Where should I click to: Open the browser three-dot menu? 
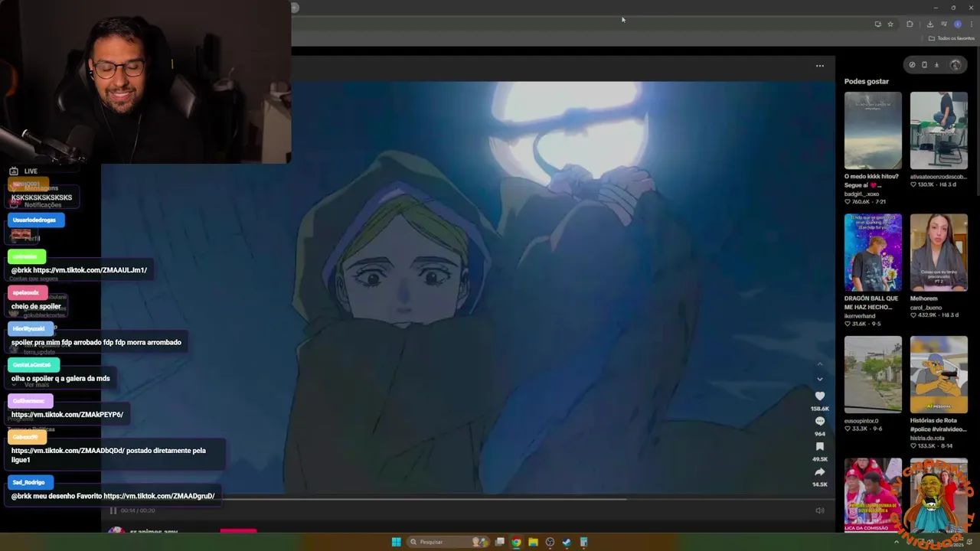click(972, 24)
